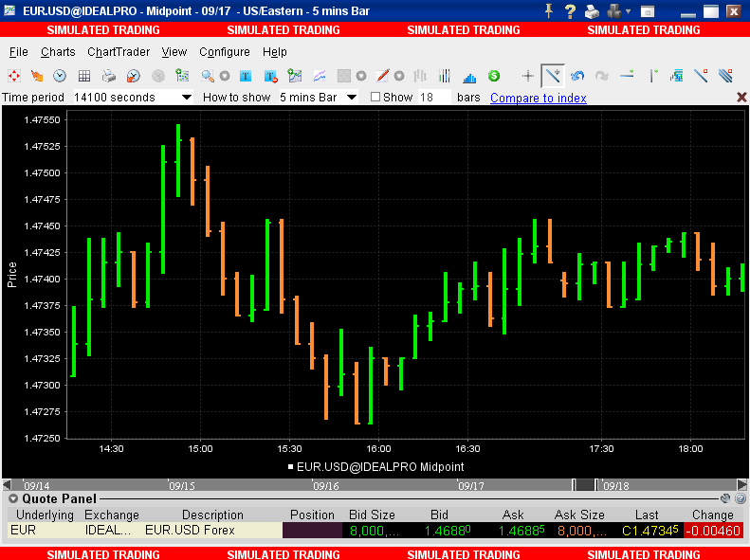Click the clock with orange arrow icon
Viewport: 750px width, 560px height.
[x=134, y=76]
